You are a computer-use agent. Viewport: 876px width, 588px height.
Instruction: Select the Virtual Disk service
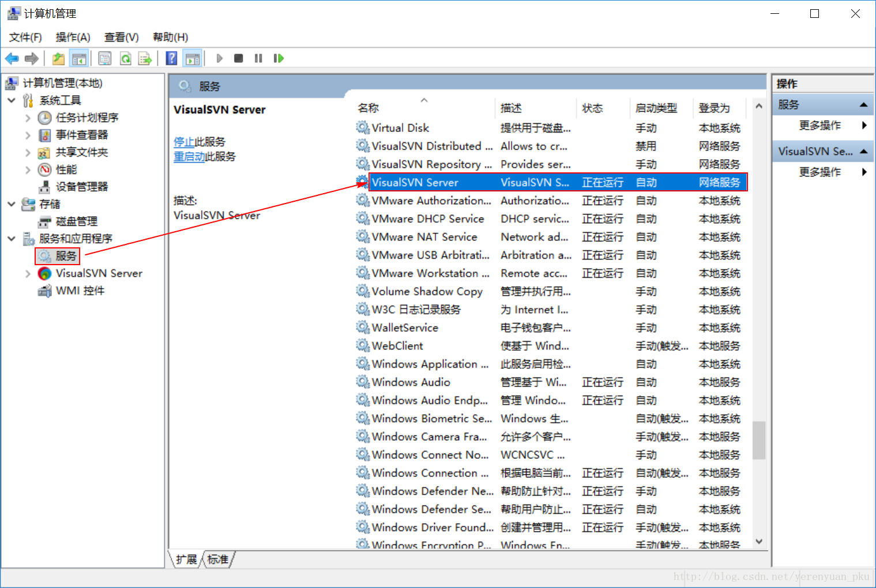point(552,128)
